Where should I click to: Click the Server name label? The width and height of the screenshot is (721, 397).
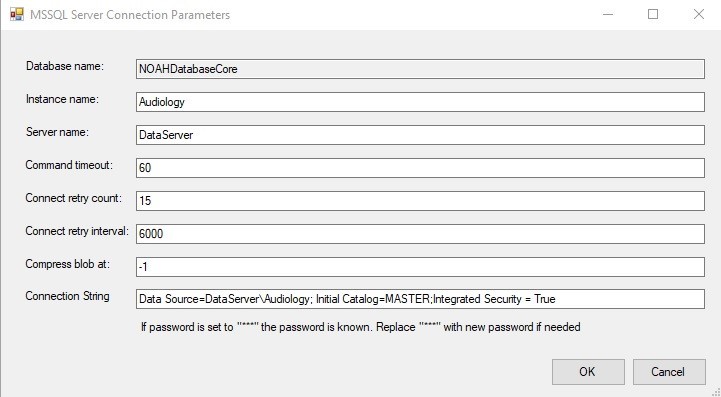57,132
